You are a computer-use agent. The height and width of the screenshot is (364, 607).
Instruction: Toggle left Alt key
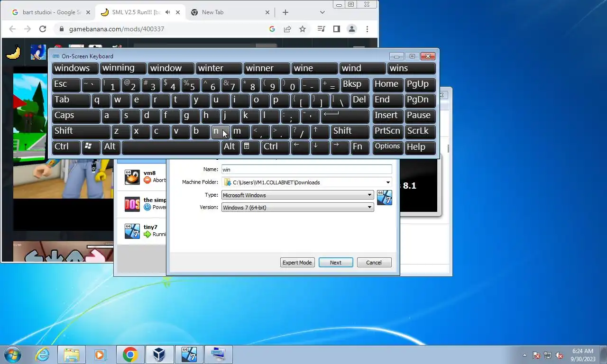[111, 147]
